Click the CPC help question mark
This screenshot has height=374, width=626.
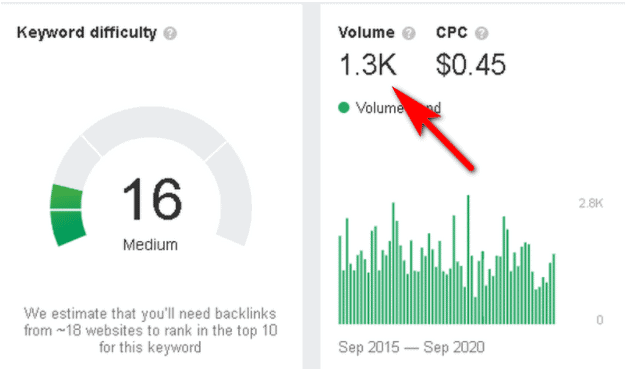(481, 34)
